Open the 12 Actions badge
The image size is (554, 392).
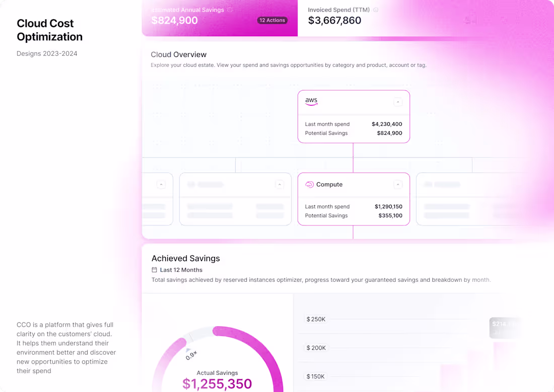(272, 20)
